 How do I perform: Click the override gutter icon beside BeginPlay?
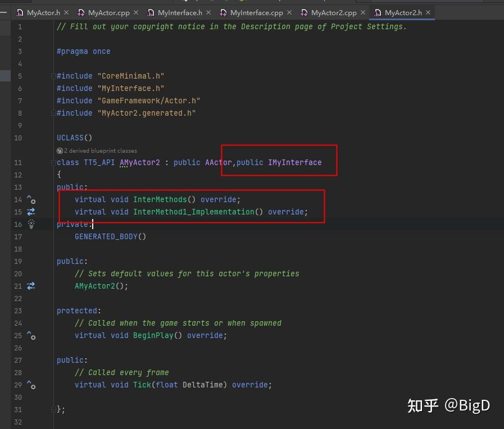(31, 335)
